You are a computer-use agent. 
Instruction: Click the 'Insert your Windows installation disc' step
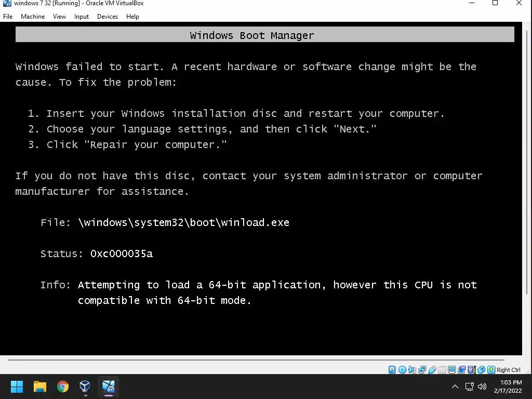tap(236, 113)
